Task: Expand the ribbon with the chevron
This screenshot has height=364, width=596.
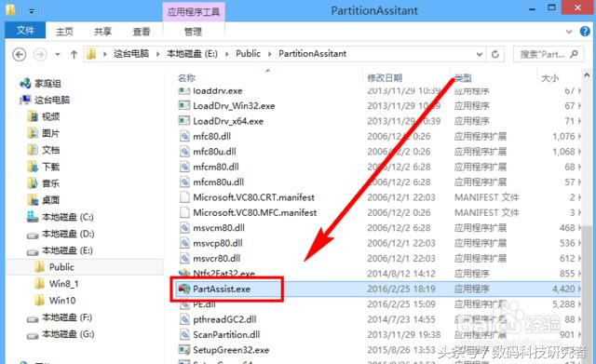Action: coord(569,32)
